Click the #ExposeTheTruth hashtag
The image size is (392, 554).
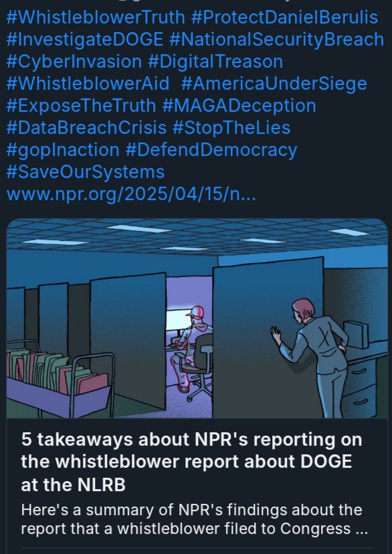pos(81,106)
